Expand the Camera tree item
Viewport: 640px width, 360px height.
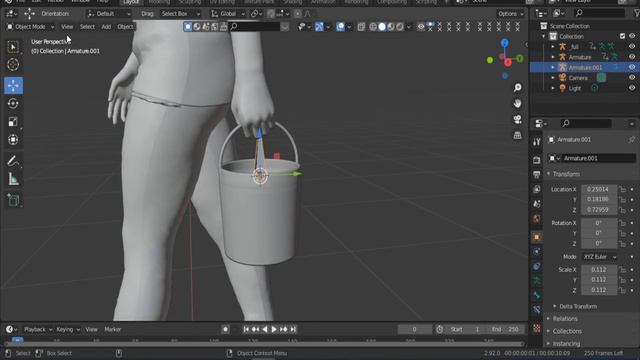(x=553, y=78)
